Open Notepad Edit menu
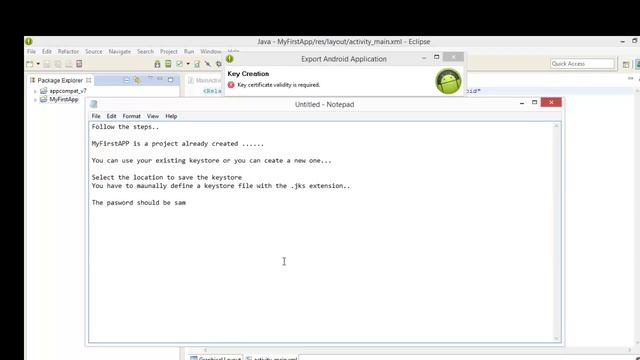This screenshot has height=360, width=640. [111, 116]
